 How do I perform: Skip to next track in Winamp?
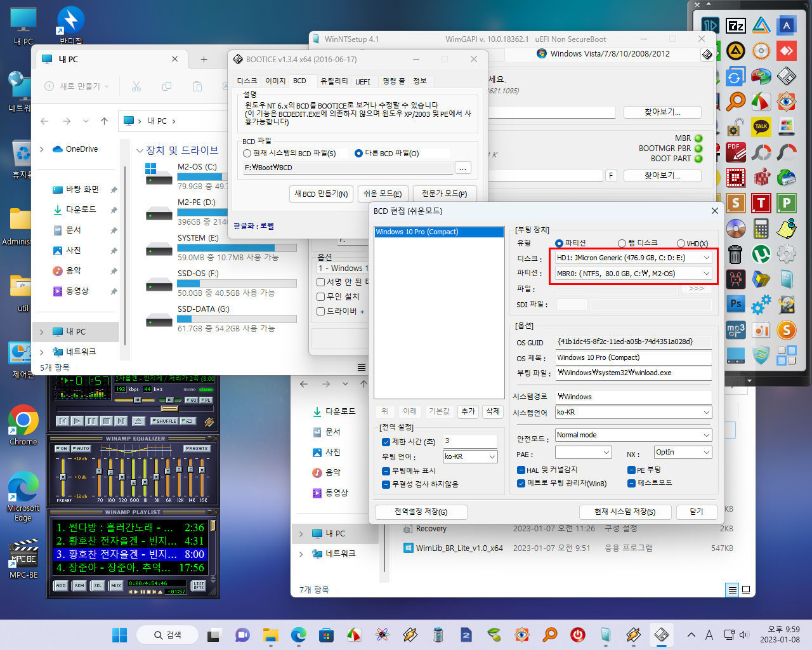click(x=121, y=421)
